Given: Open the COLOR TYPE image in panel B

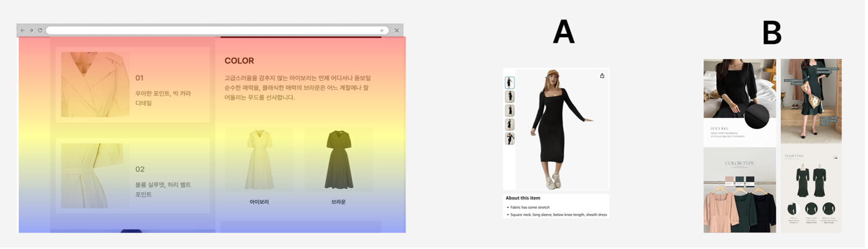Looking at the screenshot, I should (739, 190).
